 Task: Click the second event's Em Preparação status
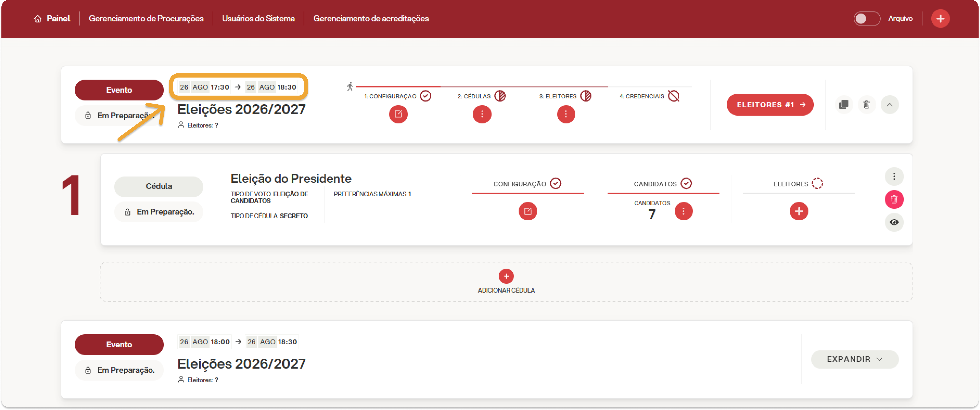(119, 370)
